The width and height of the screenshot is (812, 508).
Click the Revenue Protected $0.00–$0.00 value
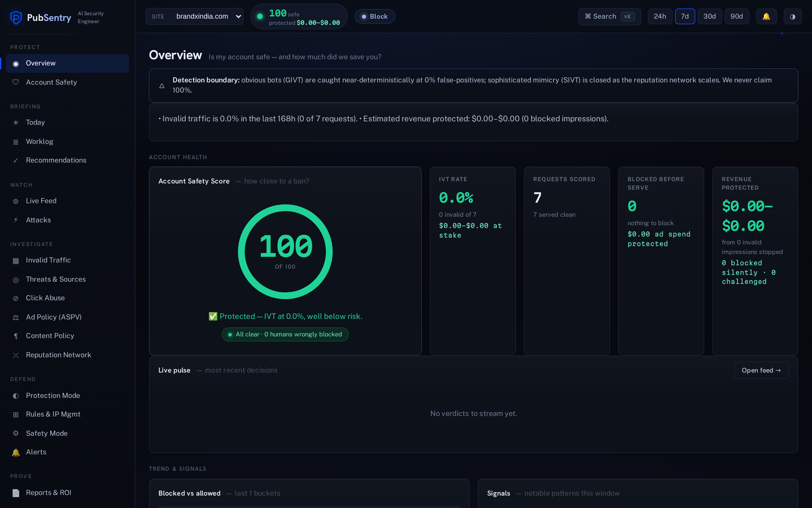tap(747, 216)
